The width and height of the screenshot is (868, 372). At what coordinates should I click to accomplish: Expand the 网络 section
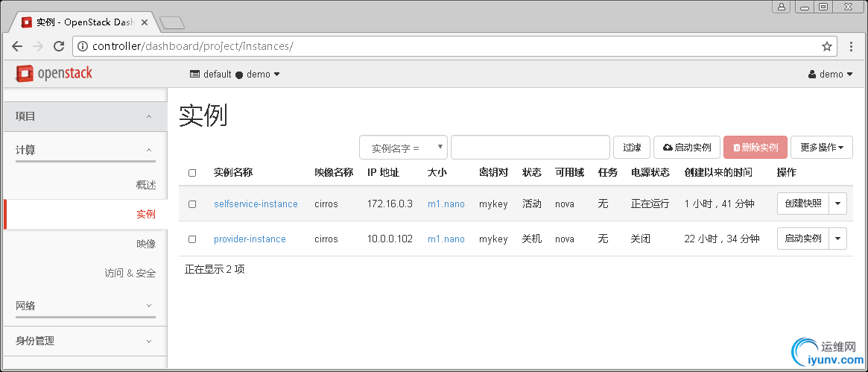click(x=85, y=306)
